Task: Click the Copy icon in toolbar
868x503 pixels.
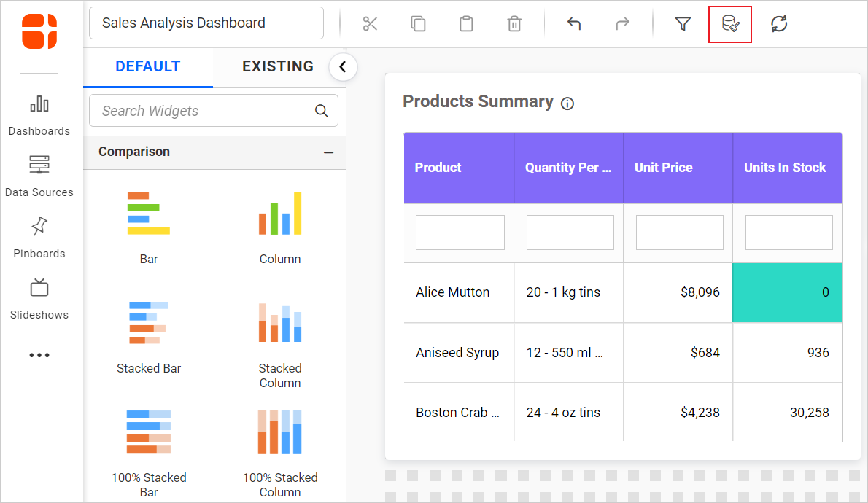Action: pos(418,24)
